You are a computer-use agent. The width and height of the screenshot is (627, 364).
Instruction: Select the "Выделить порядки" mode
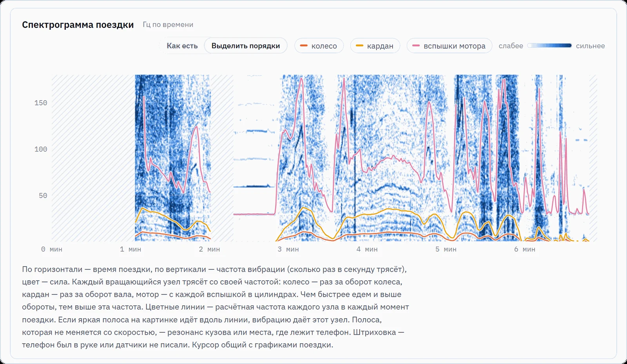246,46
